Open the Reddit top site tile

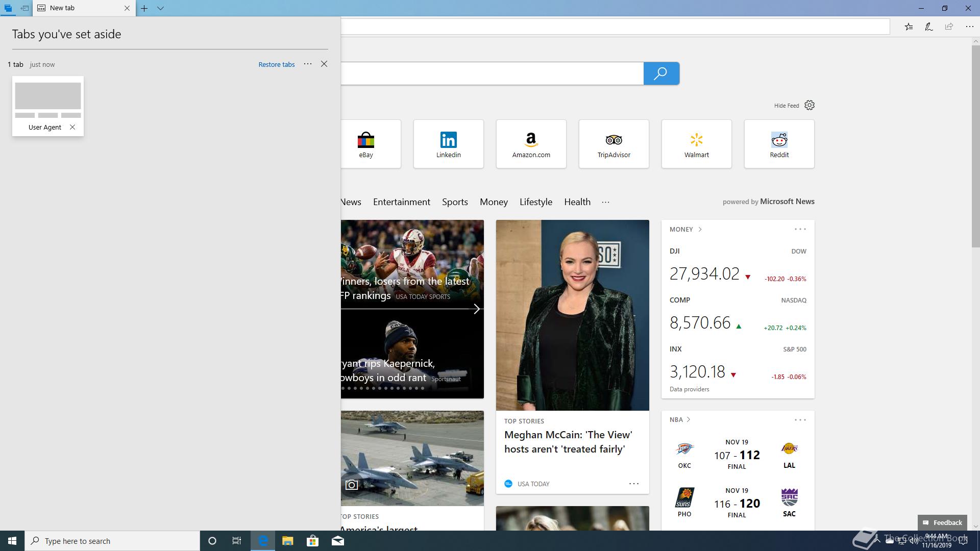click(x=779, y=144)
